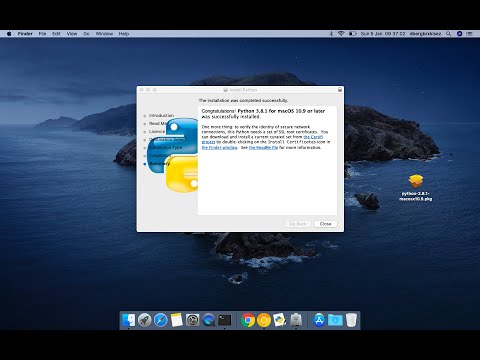Open the Help menu
The height and width of the screenshot is (360, 480).
click(x=124, y=34)
